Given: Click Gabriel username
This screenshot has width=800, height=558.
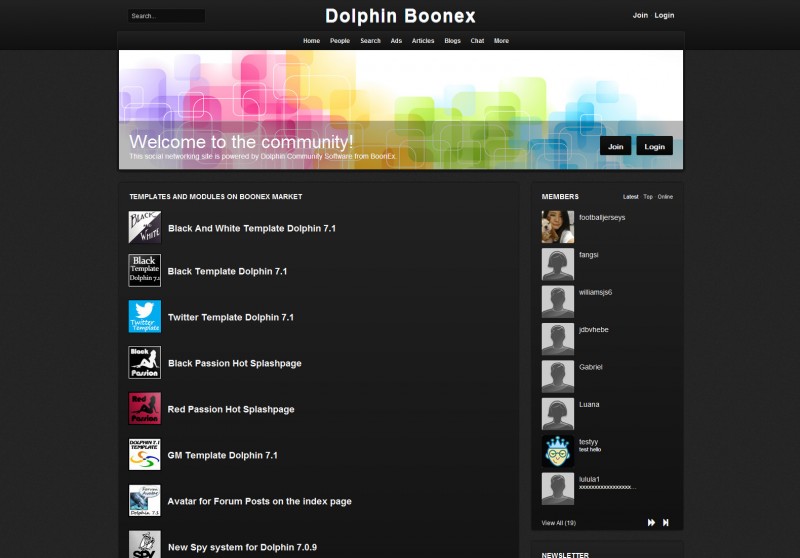Looking at the screenshot, I should coord(591,367).
